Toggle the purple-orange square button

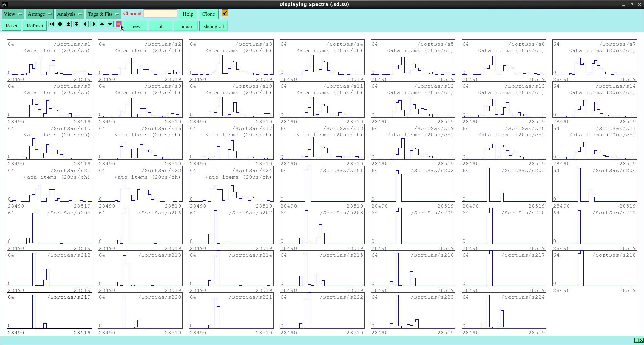click(x=118, y=24)
